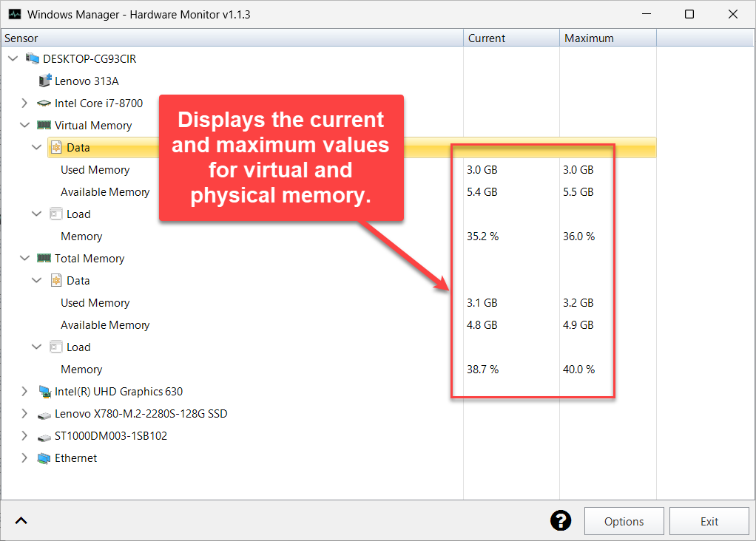This screenshot has height=541, width=756.
Task: Click the maximum value 3.2 GB
Action: coord(578,302)
